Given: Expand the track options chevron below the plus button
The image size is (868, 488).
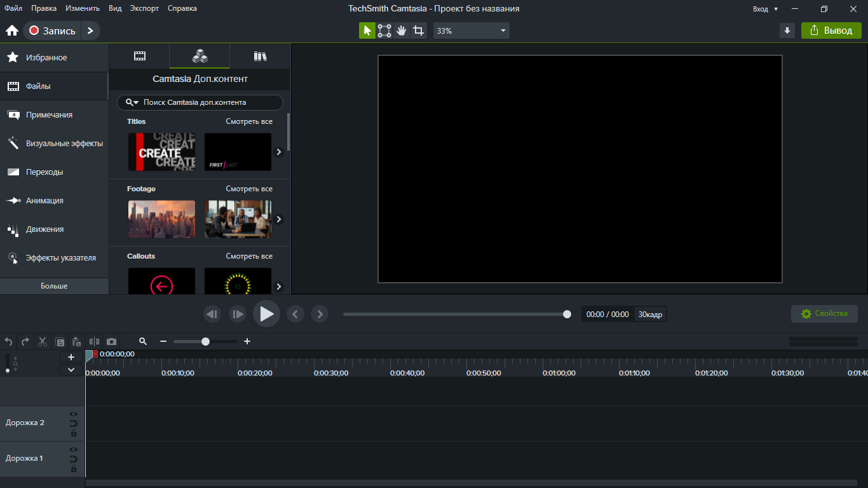Looking at the screenshot, I should click(x=71, y=370).
